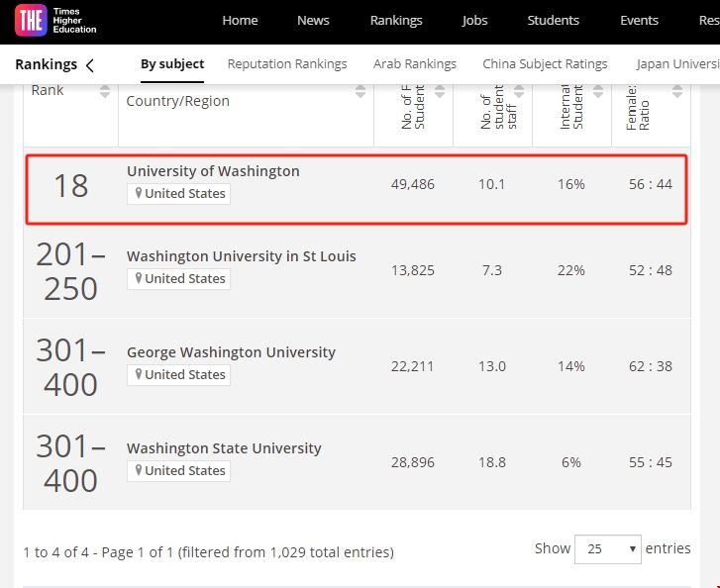Sort by the Country/Region column arrows

coord(361,92)
